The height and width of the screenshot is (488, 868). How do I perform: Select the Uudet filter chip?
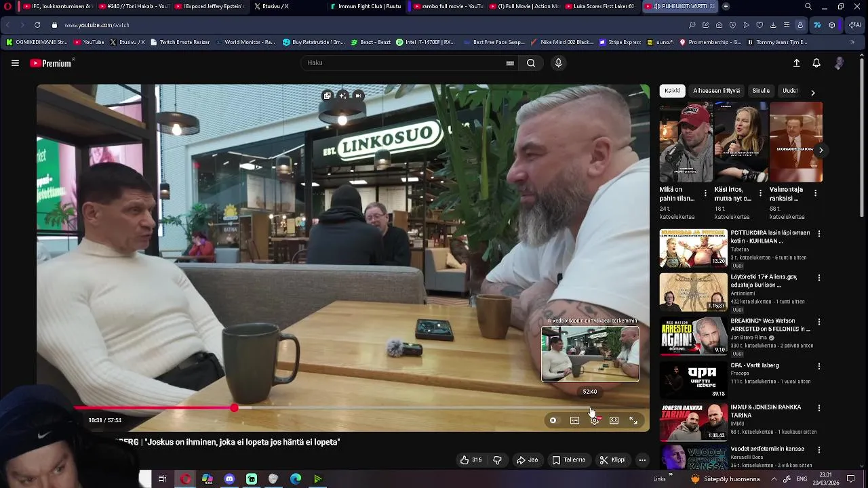pyautogui.click(x=790, y=91)
